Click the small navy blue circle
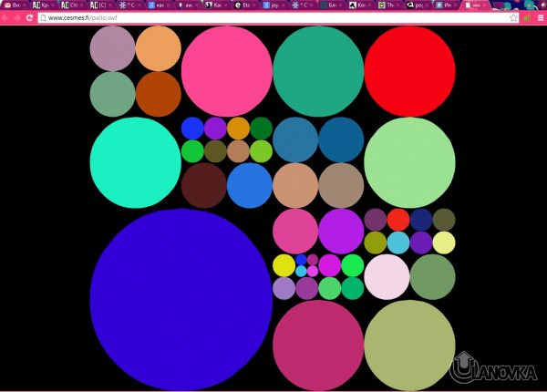 point(421,220)
